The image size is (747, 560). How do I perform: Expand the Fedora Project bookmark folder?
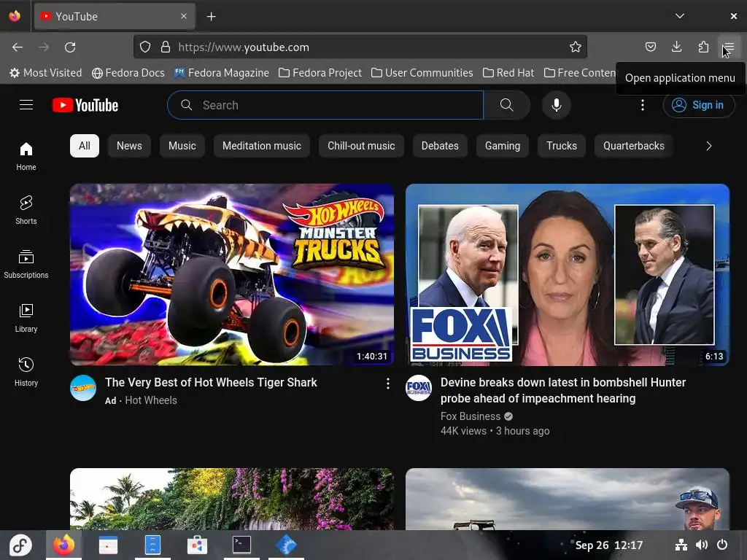[x=320, y=73]
